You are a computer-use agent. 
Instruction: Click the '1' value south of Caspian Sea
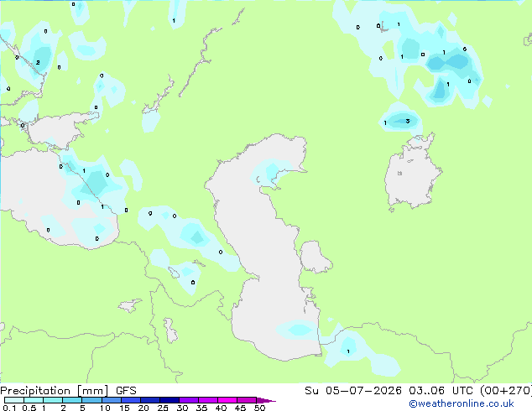[x=348, y=351]
